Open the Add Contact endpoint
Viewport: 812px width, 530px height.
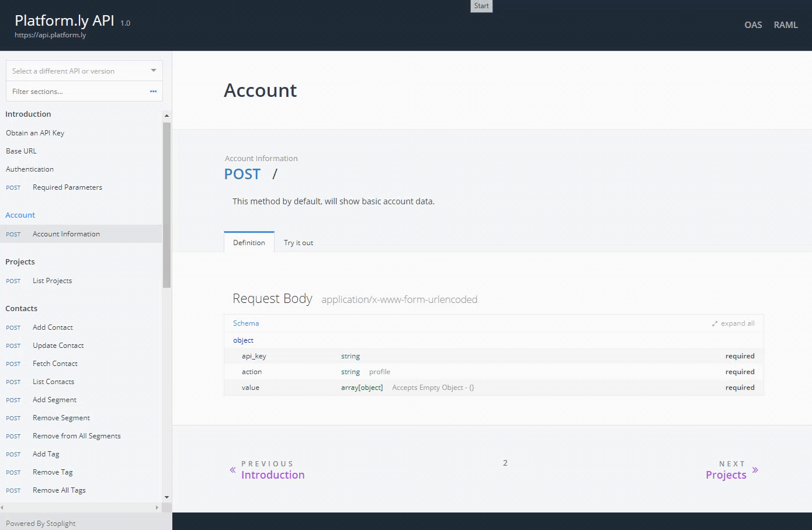[53, 327]
